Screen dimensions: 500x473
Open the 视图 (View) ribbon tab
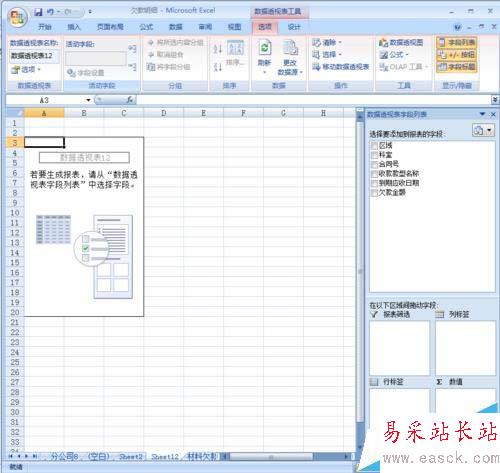click(234, 27)
